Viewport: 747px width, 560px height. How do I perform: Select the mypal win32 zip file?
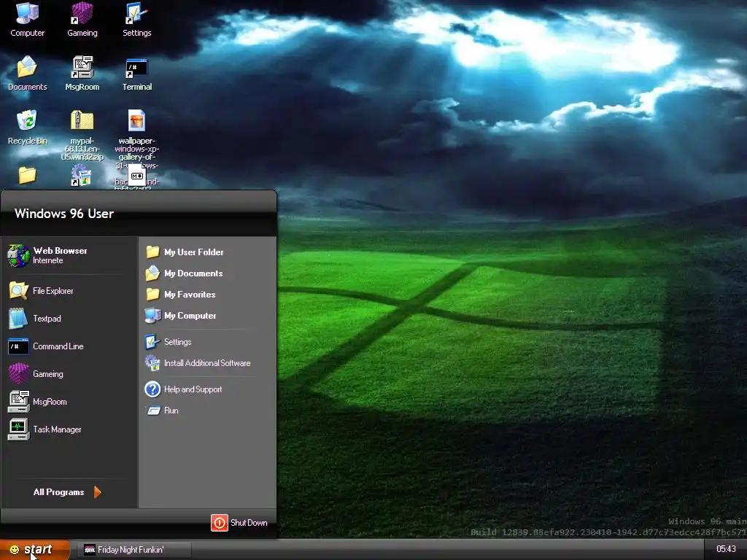click(x=82, y=134)
